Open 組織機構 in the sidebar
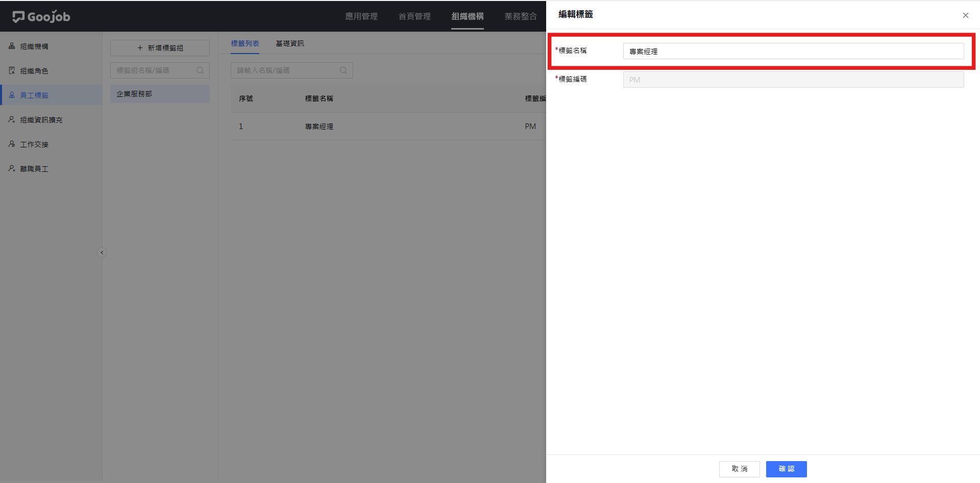Viewport: 980px width, 483px height. tap(34, 46)
